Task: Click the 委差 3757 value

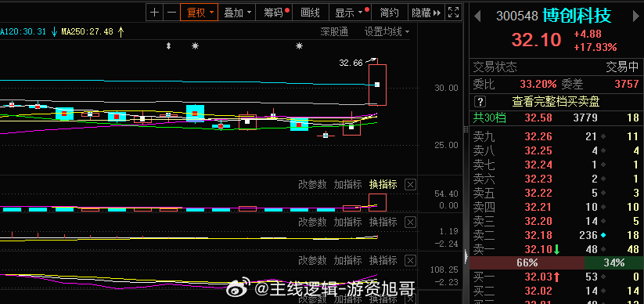Action: point(626,85)
